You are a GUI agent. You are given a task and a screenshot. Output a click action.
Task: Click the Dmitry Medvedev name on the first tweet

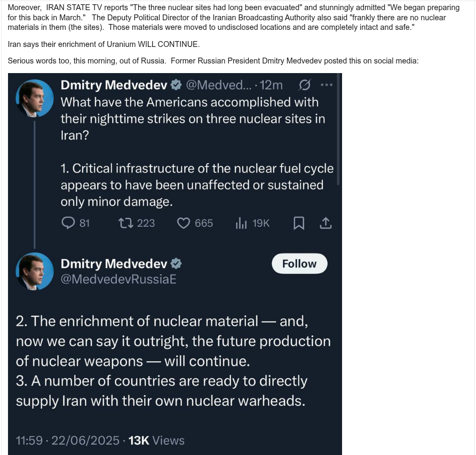point(113,85)
